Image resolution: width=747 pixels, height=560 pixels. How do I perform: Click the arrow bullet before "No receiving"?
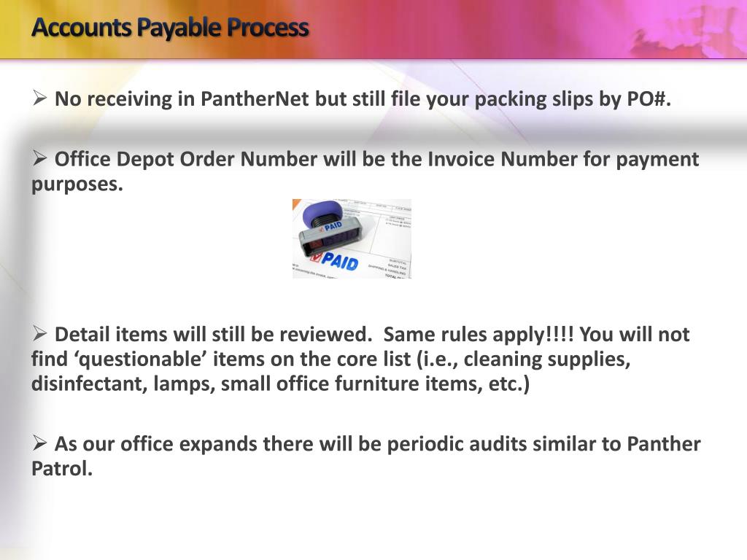click(x=40, y=98)
